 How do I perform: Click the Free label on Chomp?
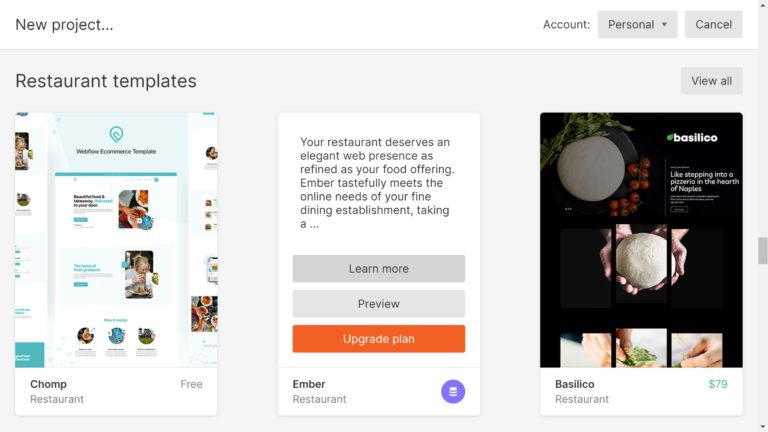tap(191, 384)
